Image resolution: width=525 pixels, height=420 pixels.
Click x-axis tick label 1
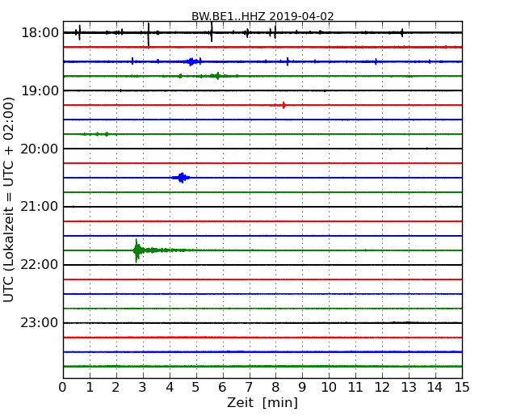click(x=90, y=388)
